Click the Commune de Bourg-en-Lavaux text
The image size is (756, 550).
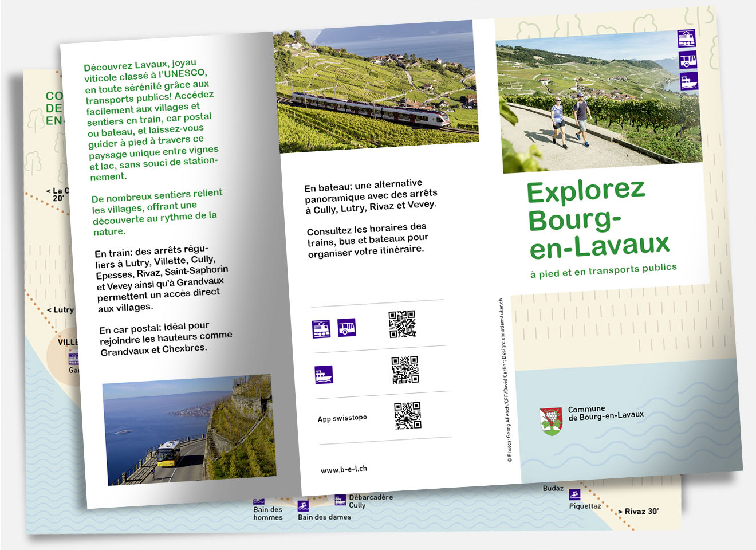tap(606, 413)
